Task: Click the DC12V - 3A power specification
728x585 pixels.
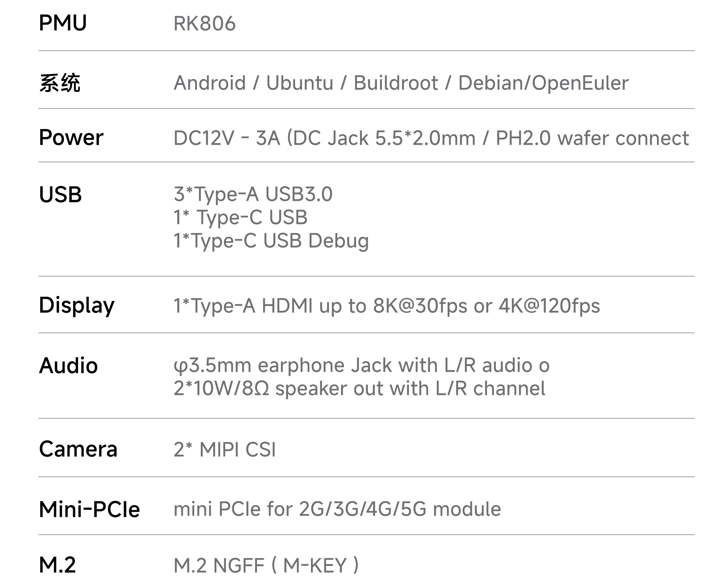Action: coord(431,138)
